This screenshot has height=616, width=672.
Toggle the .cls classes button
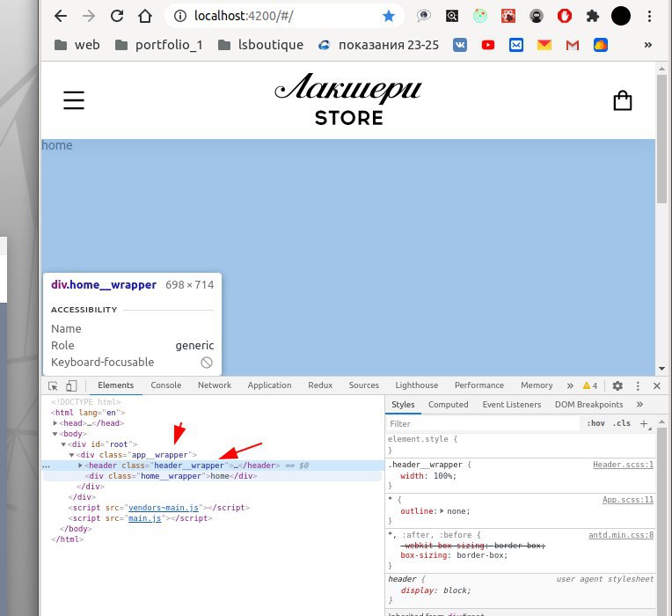(622, 423)
